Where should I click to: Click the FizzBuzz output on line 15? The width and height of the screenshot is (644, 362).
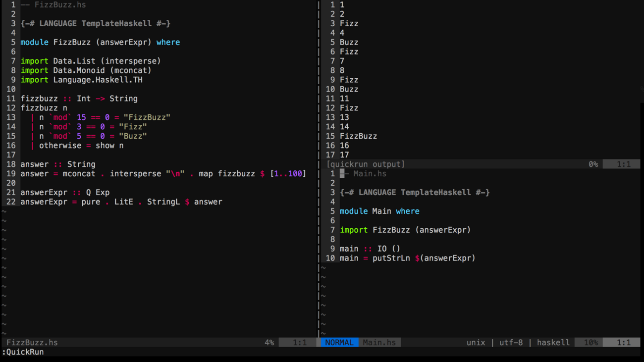[358, 136]
